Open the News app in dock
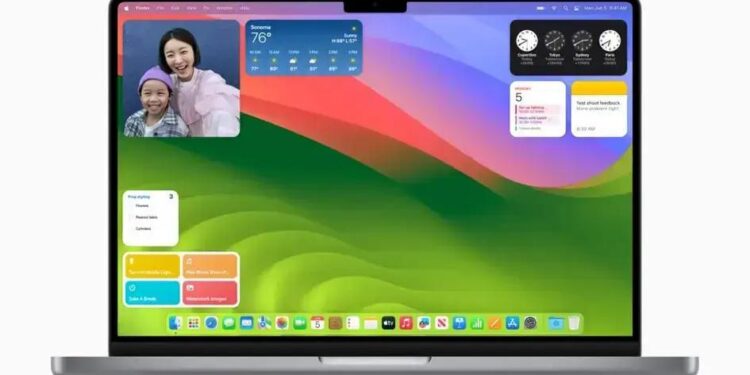750x375 pixels. click(441, 323)
